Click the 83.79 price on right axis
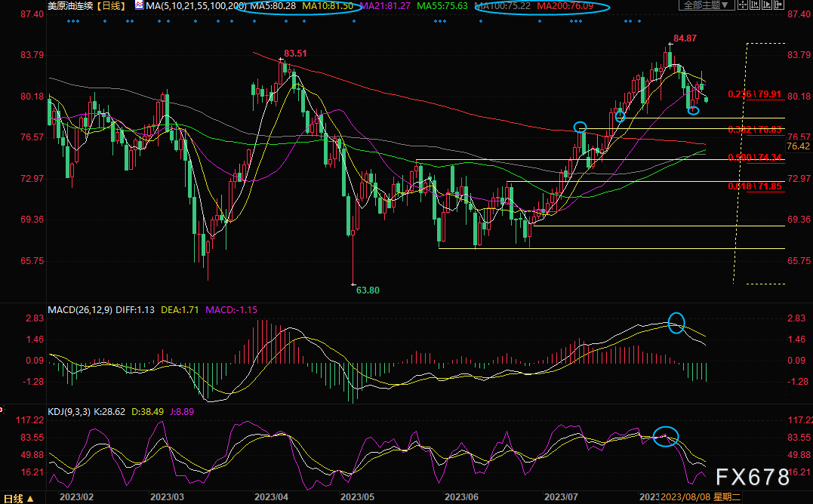Image resolution: width=813 pixels, height=504 pixels. 799,55
